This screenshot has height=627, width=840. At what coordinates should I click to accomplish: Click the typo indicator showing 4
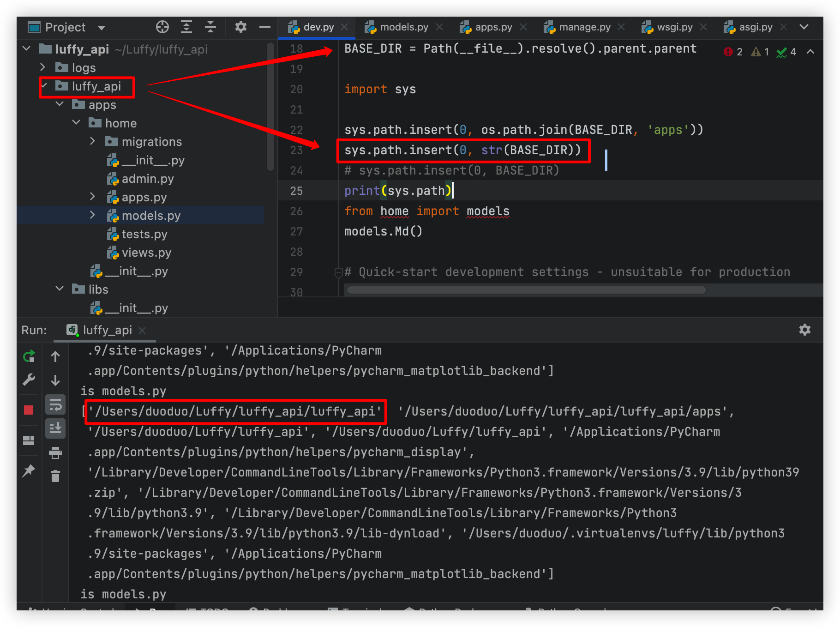[x=786, y=52]
